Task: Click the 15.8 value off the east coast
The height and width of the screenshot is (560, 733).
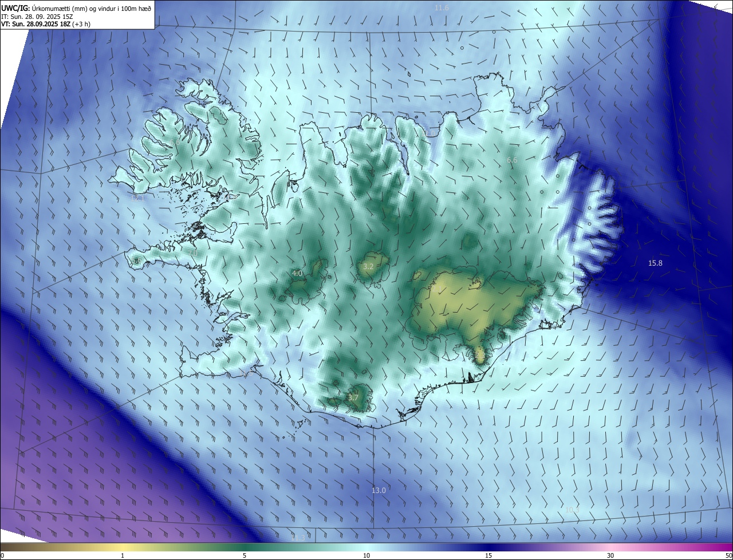Action: click(x=655, y=263)
